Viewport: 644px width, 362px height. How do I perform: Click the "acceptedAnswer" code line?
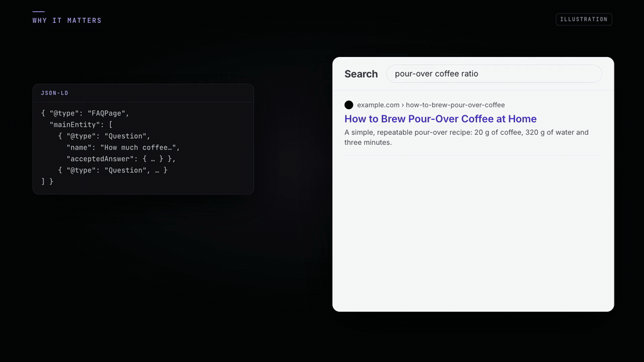121,159
